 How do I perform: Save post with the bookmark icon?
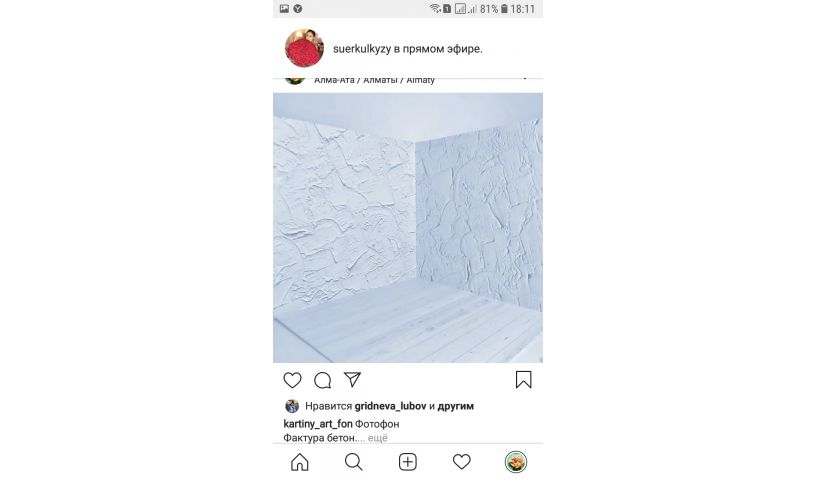click(x=524, y=380)
